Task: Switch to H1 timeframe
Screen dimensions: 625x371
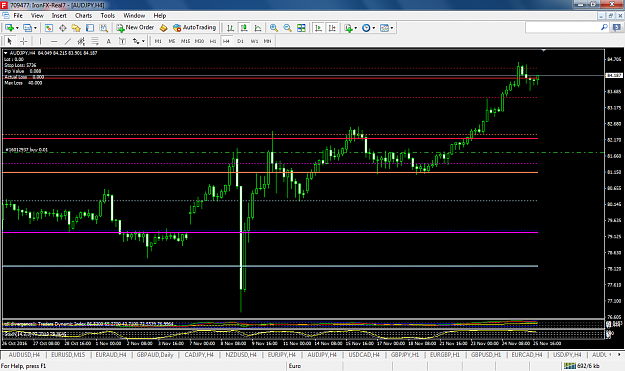Action: (213, 41)
